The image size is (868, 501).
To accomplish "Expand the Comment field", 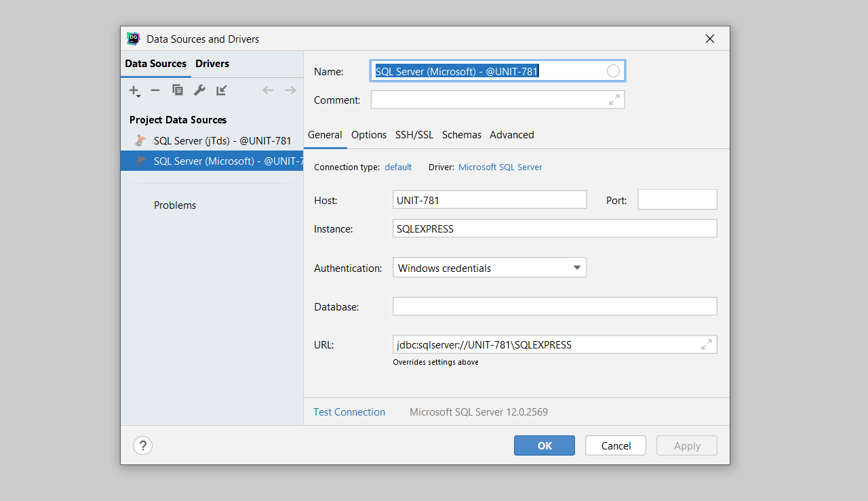I will pos(614,100).
